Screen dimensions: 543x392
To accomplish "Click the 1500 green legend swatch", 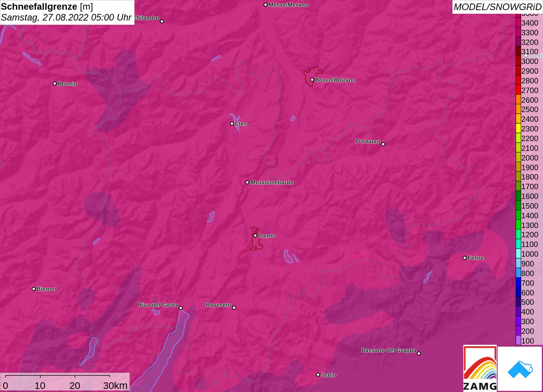I will 518,205.
